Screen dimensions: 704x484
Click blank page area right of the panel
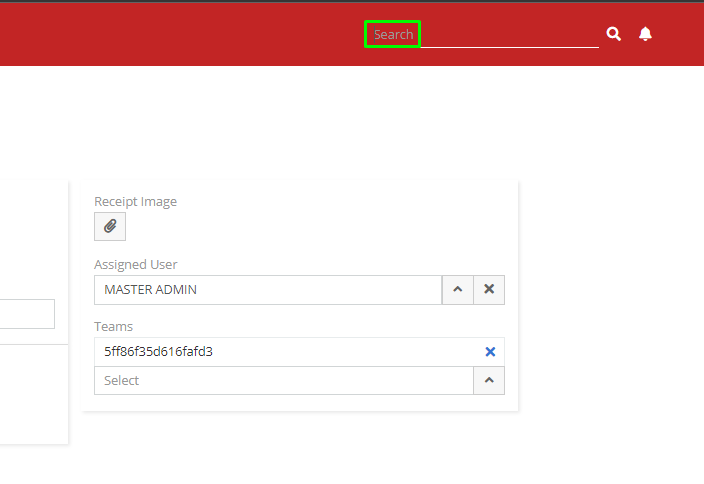click(610, 300)
